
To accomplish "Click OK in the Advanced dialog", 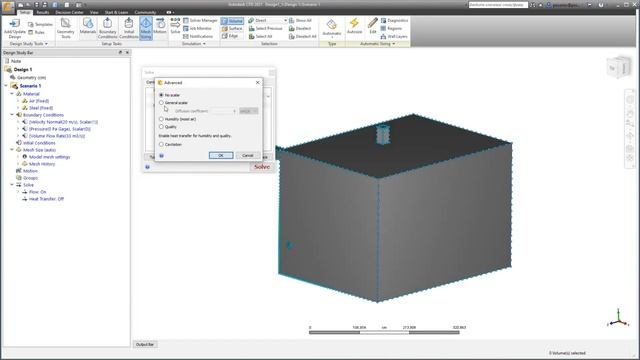I will (x=221, y=156).
